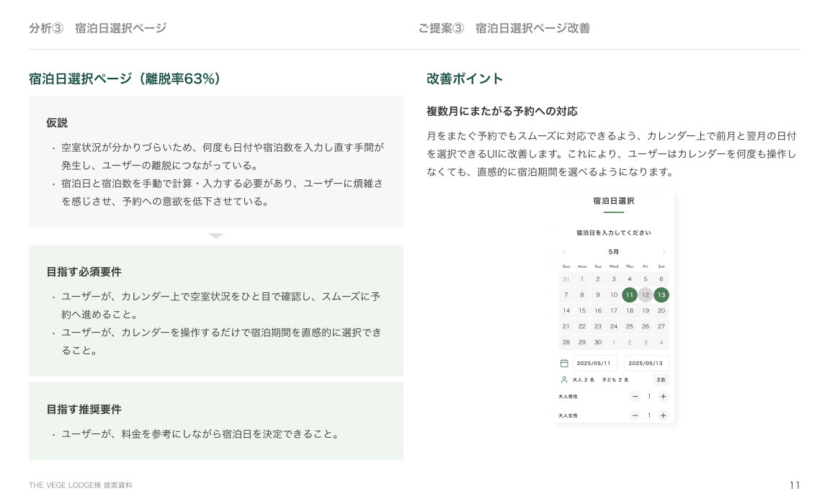Viewport: 830px width, 504px height.
Task: Decrease the 大人男性 count with minus button
Action: (635, 397)
